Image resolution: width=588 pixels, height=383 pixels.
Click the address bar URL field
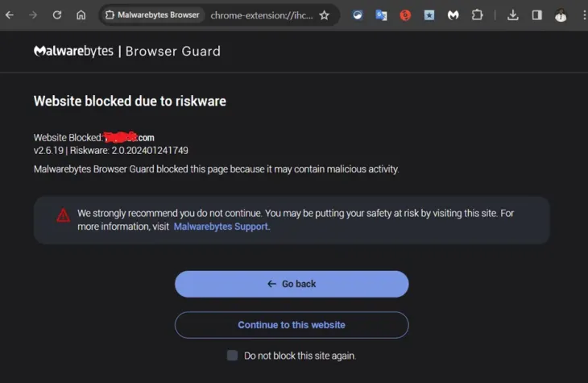pyautogui.click(x=261, y=15)
